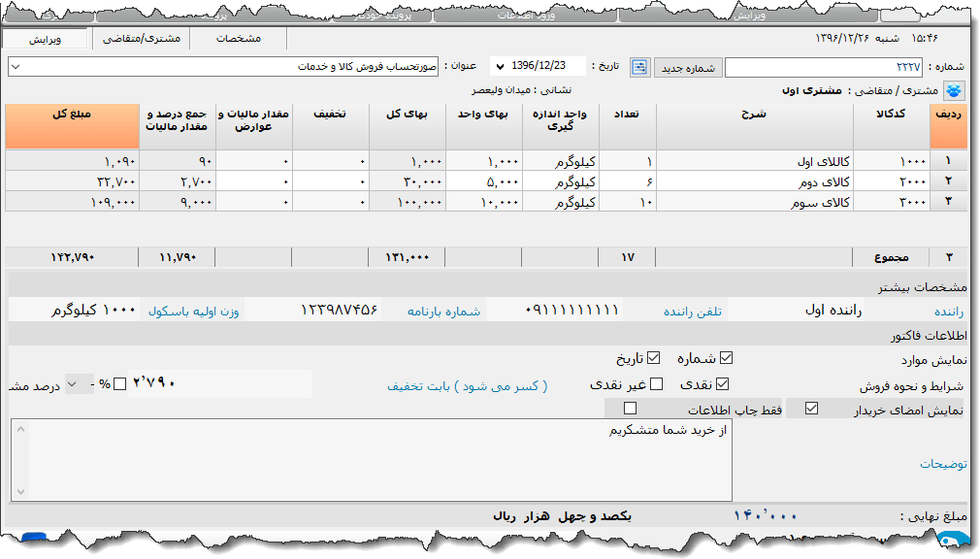
Task: Click the راننده link label
Action: pyautogui.click(x=950, y=311)
